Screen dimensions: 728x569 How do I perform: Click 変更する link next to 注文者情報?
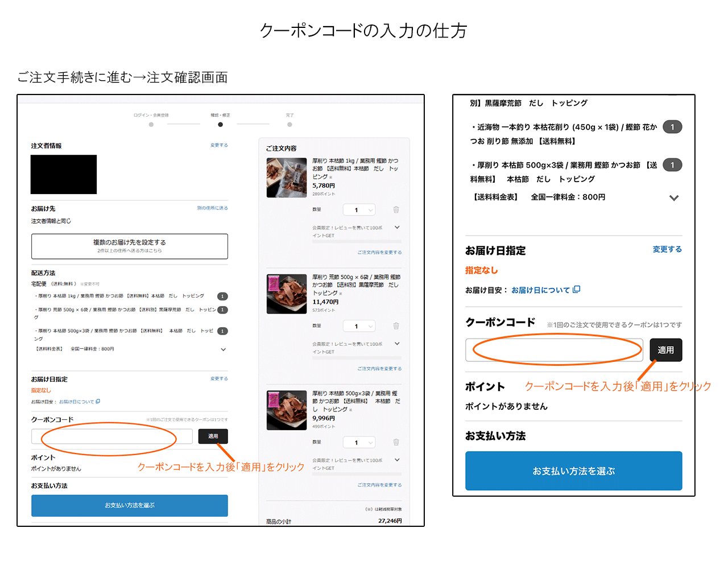click(219, 146)
